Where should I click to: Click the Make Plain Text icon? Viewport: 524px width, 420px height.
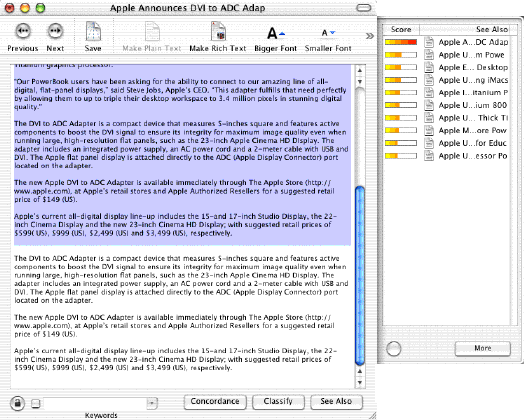coord(152,31)
